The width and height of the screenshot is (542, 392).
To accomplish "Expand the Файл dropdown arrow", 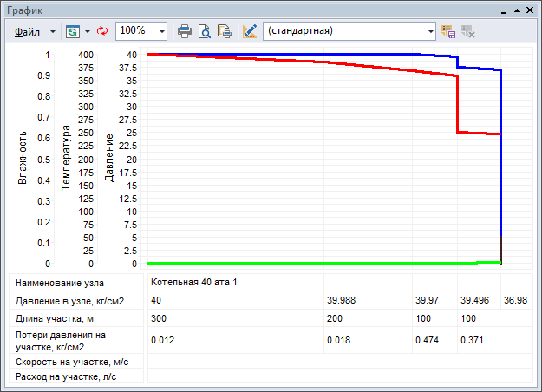I will 52,30.
